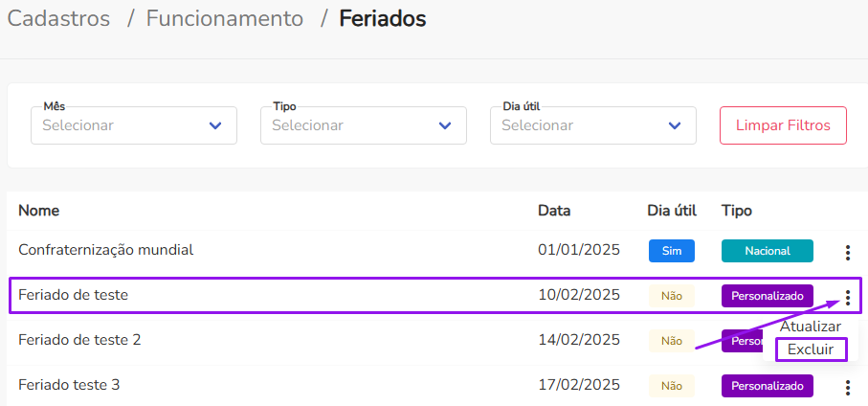The image size is (868, 406).
Task: Expand the Mês filter dropdown
Action: 134,125
